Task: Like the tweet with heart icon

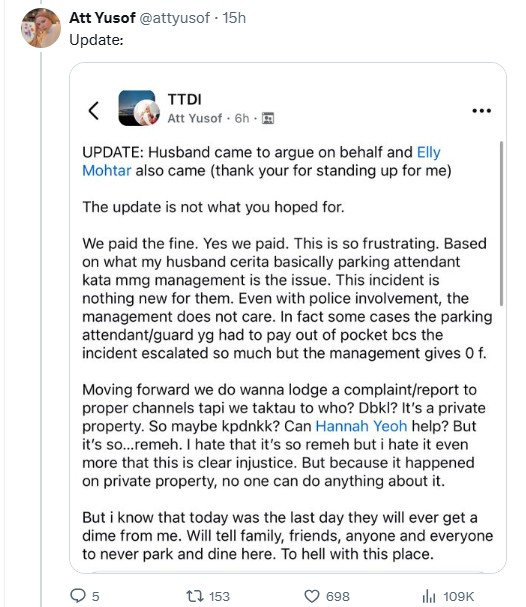Action: pyautogui.click(x=312, y=596)
